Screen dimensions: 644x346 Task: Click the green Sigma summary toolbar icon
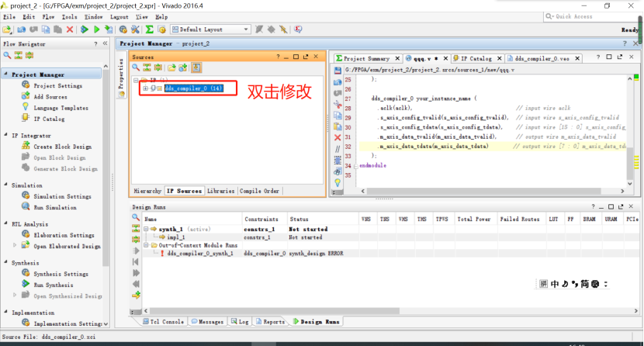[x=150, y=29]
